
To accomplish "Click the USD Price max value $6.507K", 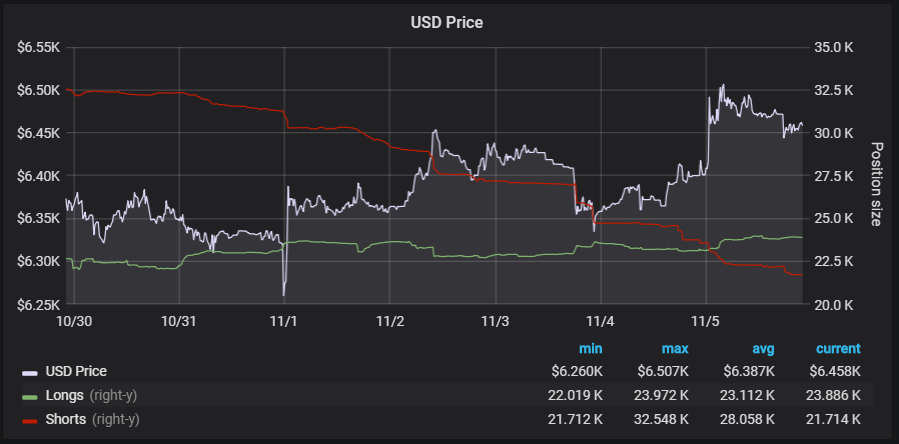I will 665,372.
